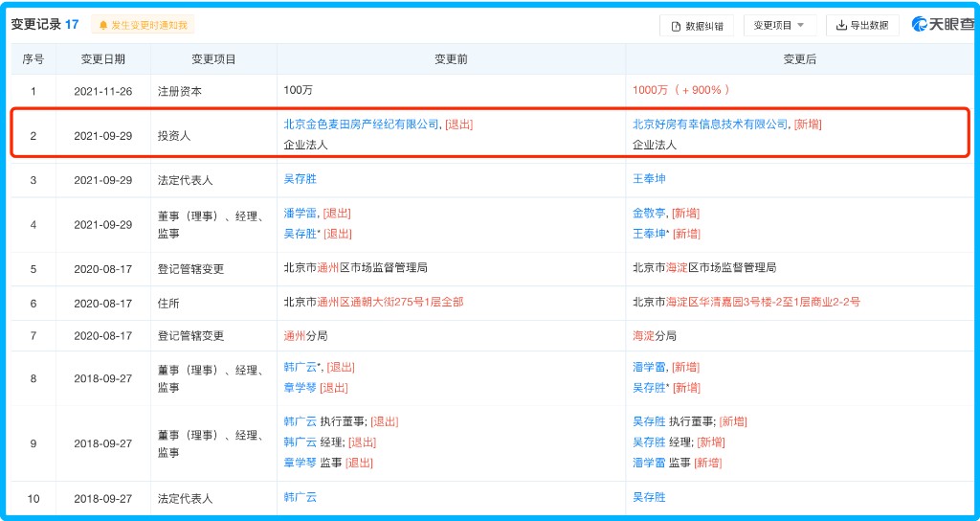980x521 pixels.
Task: Click the download icon in 导出数据 button
Action: (841, 26)
